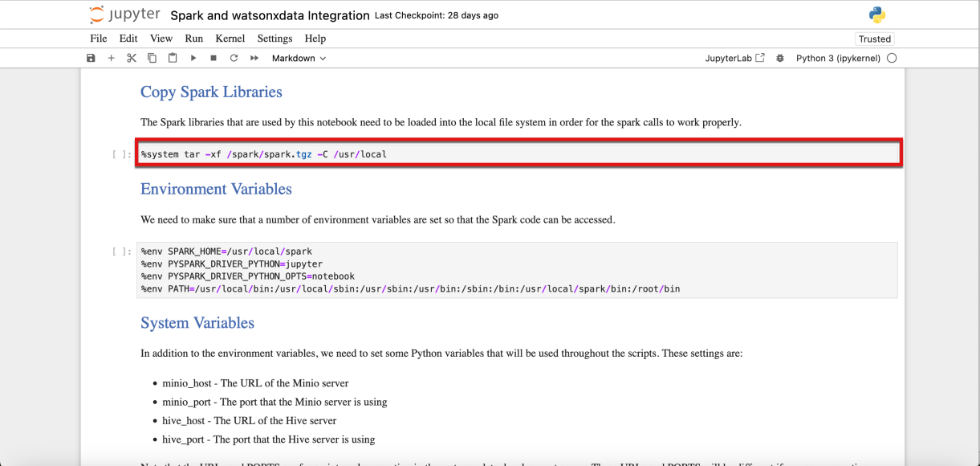Click paragraph about setting Python variables

(441, 353)
